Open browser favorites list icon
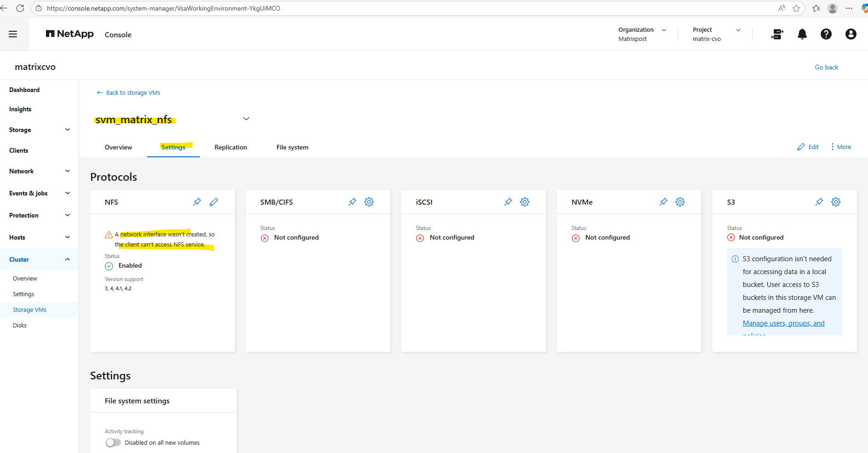This screenshot has height=453, width=868. pyautogui.click(x=816, y=8)
